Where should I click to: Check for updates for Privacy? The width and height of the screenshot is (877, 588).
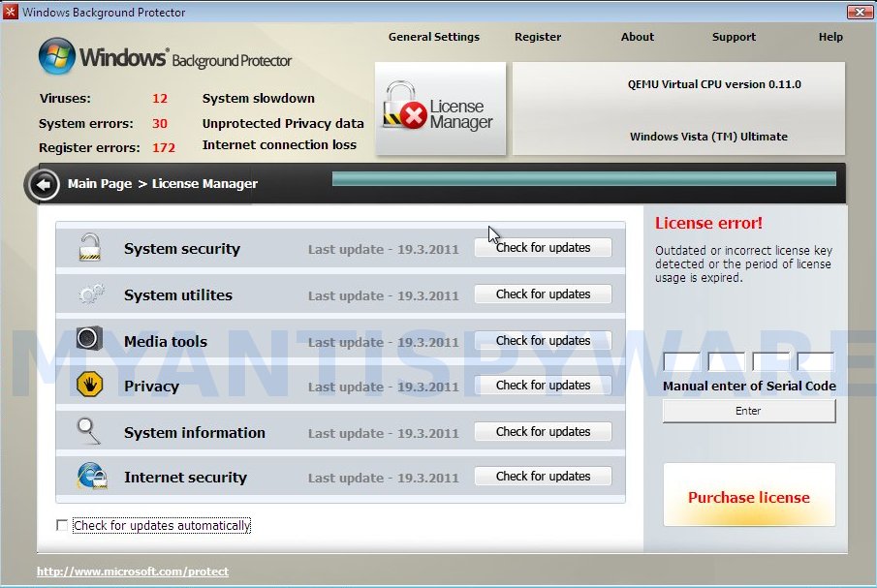pyautogui.click(x=543, y=386)
